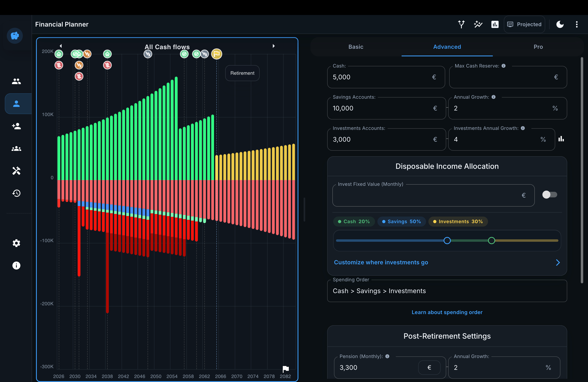Click the Retirement tooltip label
This screenshot has height=382, width=588.
click(x=242, y=73)
